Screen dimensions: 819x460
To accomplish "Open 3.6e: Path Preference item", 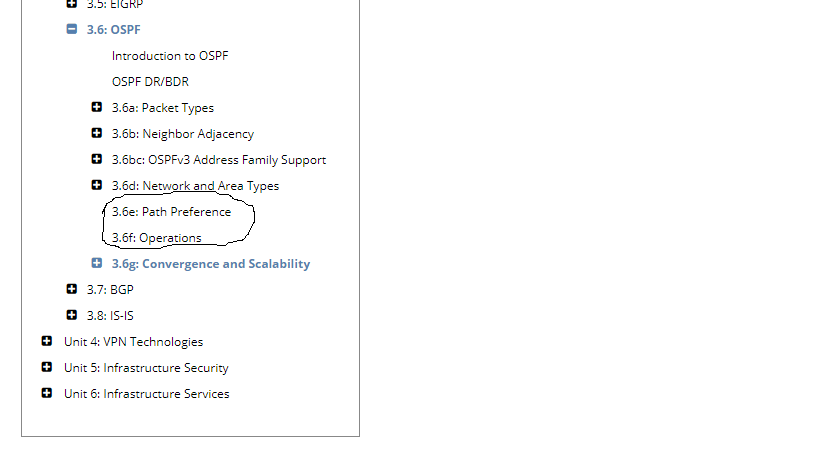I will click(171, 212).
